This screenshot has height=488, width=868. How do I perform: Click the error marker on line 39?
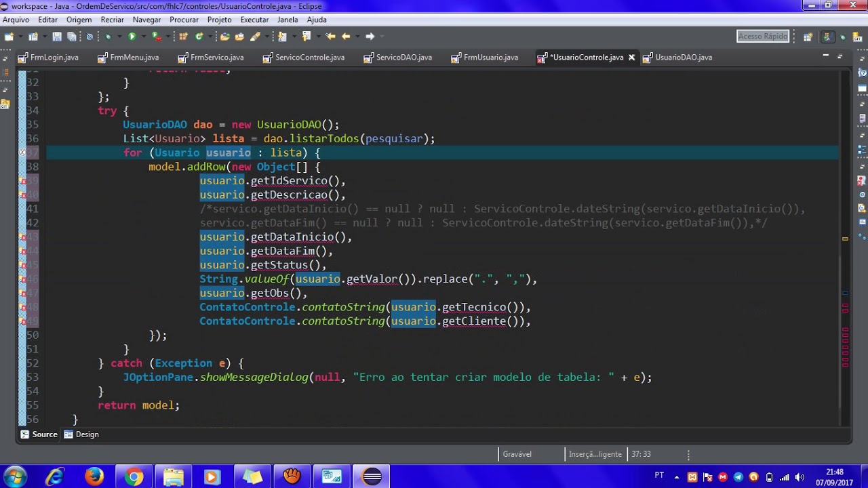[x=23, y=181]
